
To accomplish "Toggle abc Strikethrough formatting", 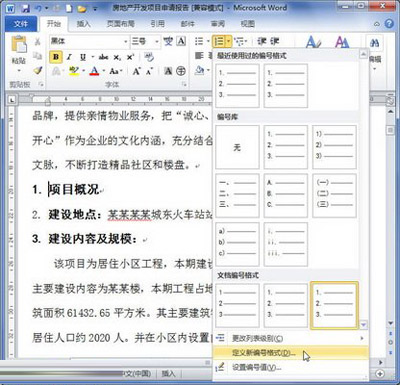I will click(103, 57).
